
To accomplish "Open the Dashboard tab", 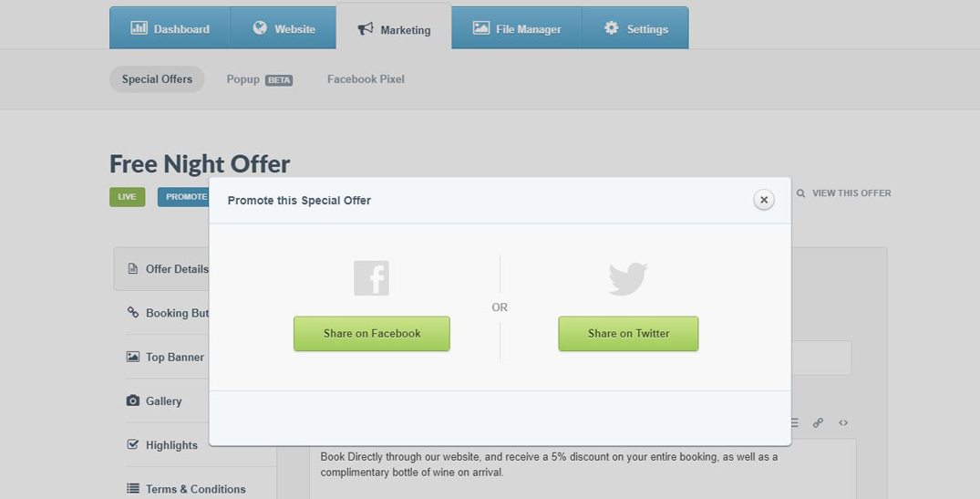I will coord(170,29).
